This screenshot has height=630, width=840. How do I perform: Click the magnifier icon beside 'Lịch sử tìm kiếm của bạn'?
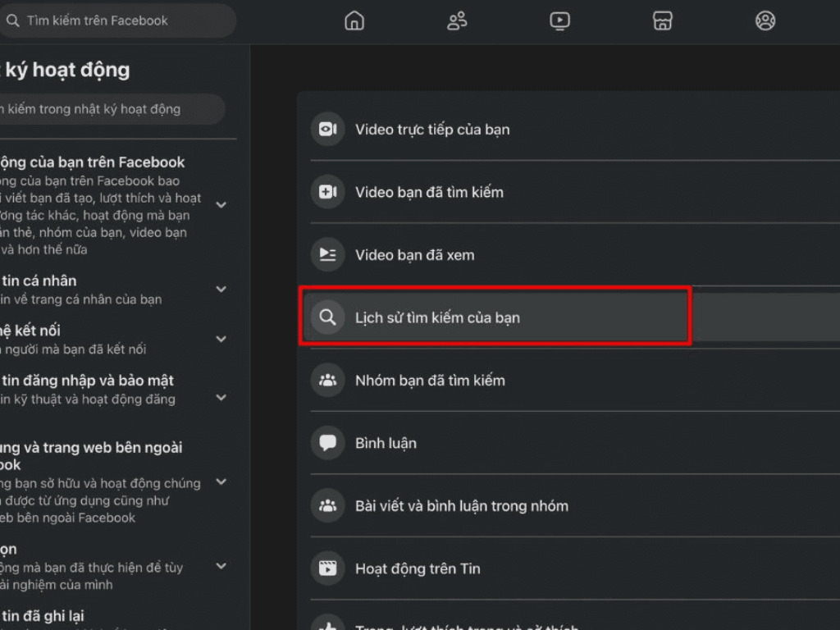pos(327,317)
